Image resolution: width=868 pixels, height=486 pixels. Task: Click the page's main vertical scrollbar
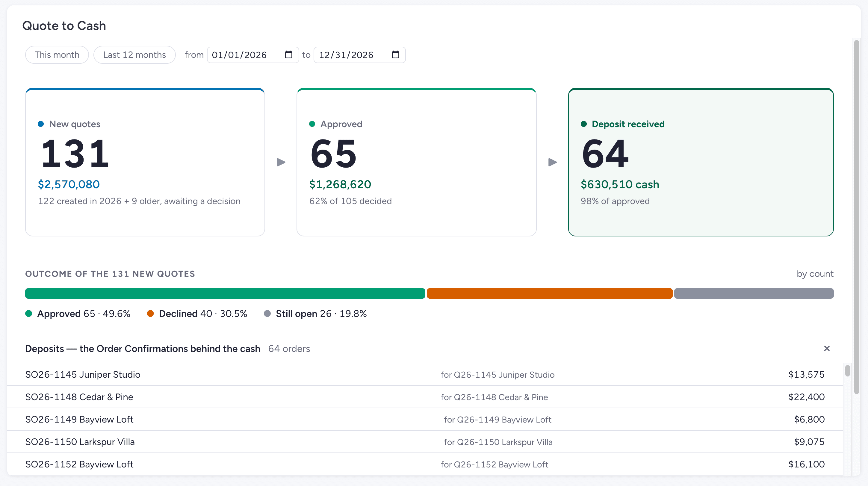[x=857, y=217]
